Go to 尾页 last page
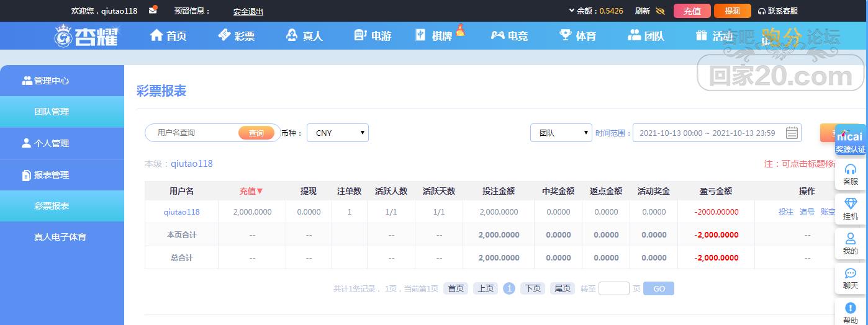Image resolution: width=868 pixels, height=325 pixels. point(563,288)
